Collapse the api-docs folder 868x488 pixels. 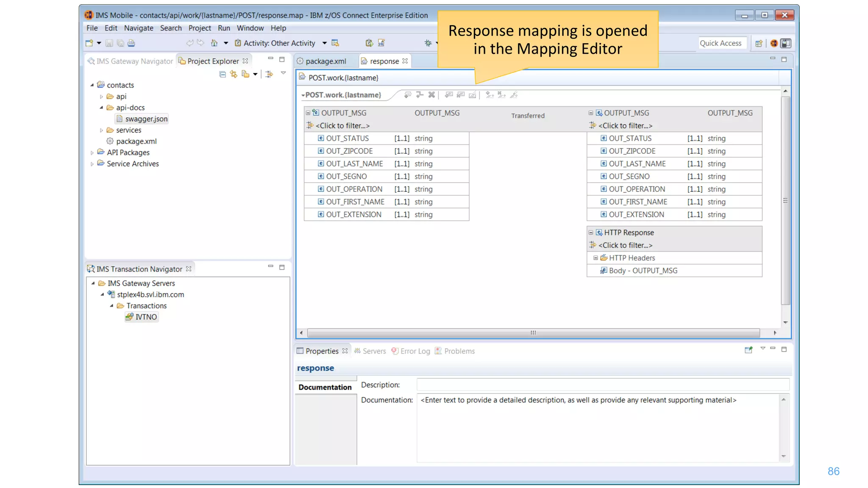[101, 108]
